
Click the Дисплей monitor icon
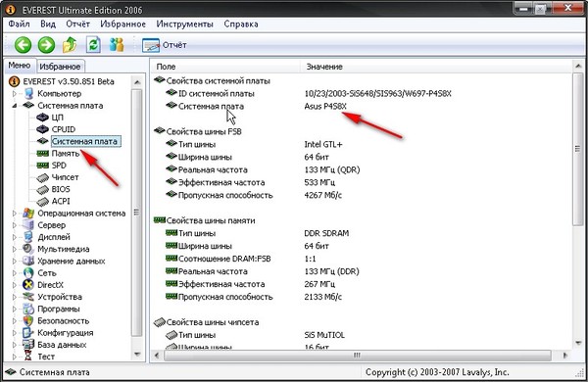coord(28,237)
